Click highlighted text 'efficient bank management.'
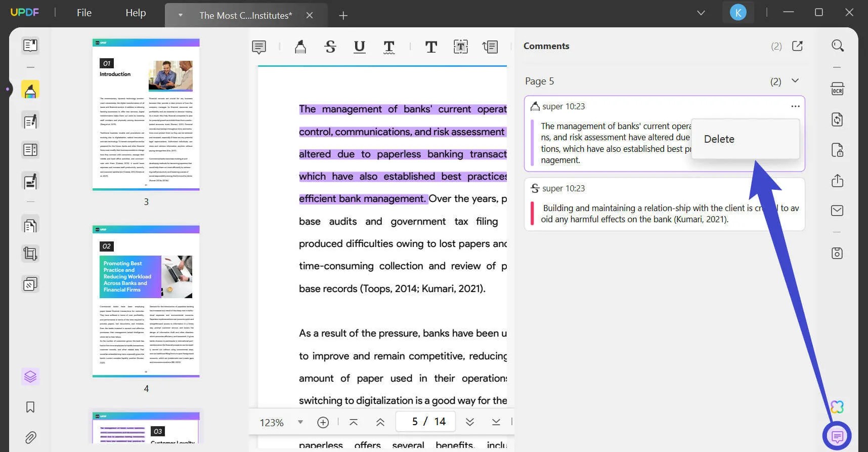 (x=363, y=199)
